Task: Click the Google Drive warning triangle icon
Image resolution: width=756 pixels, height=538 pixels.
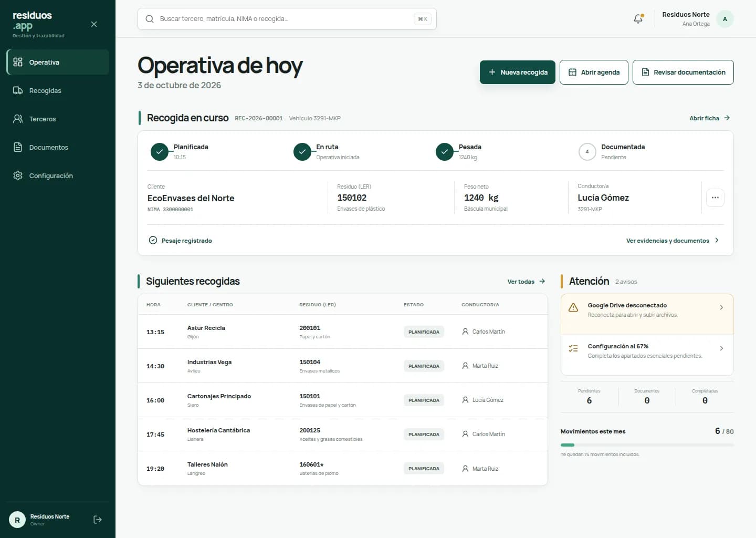Action: click(573, 307)
